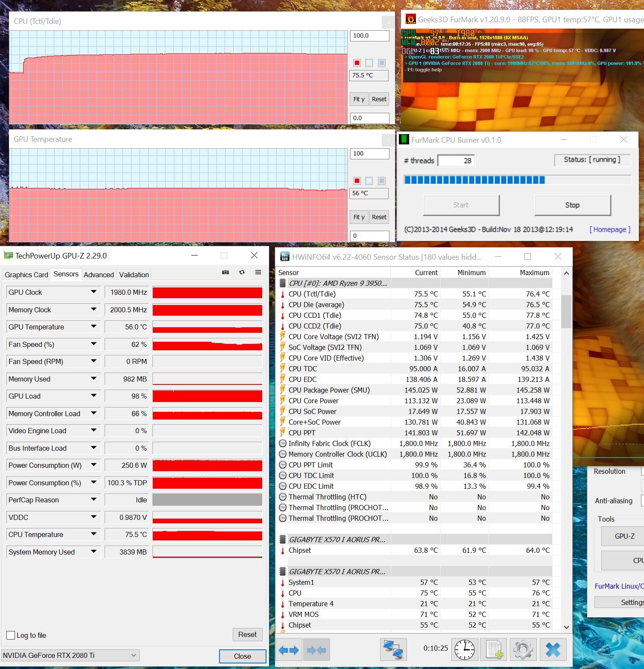644x669 pixels.
Task: Click red color swatch in GPU Temperature graph
Action: click(357, 181)
